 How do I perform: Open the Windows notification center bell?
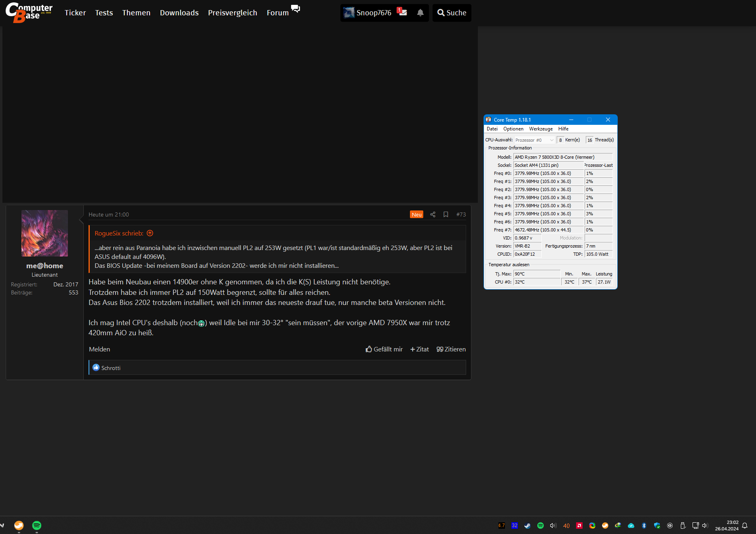tap(745, 526)
